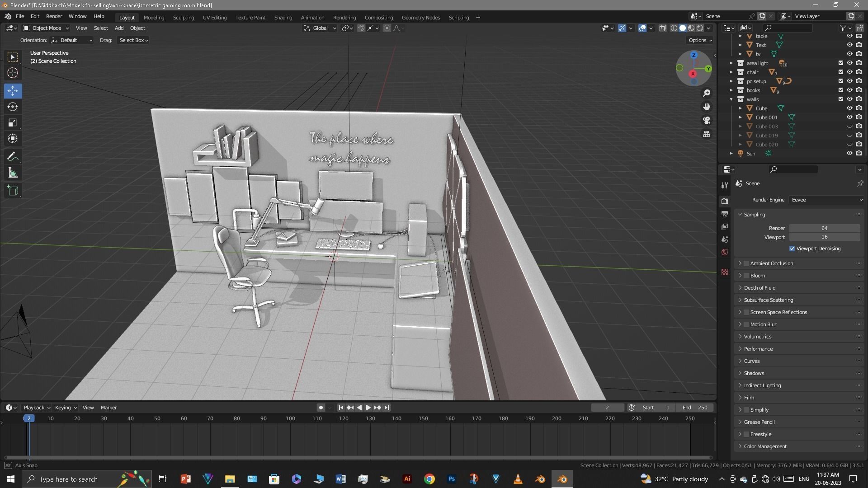
Task: Open the timeline Marker menu
Action: click(x=108, y=408)
